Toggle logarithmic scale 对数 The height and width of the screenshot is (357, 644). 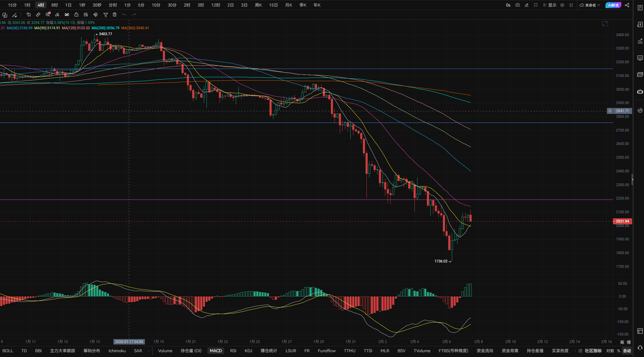[610, 351]
